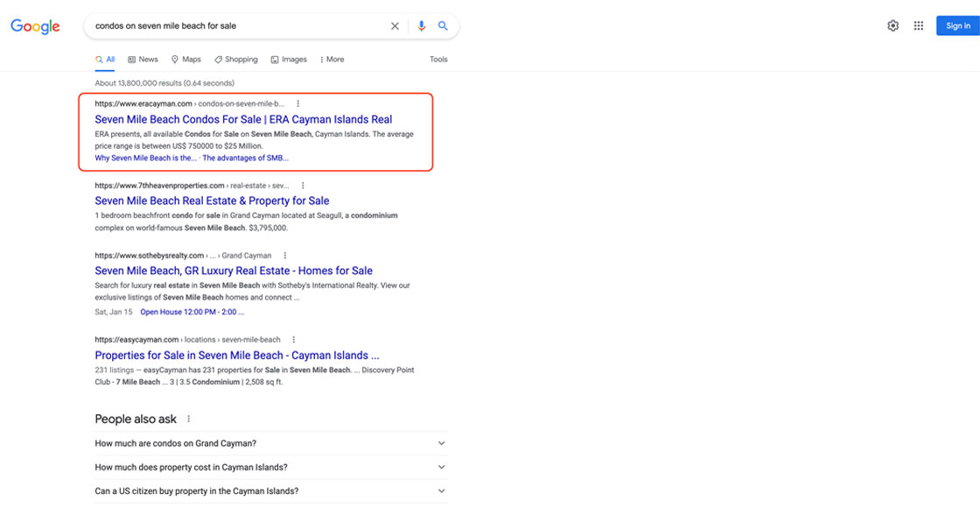Open Google settings gear icon
This screenshot has height=508, width=980.
893,25
